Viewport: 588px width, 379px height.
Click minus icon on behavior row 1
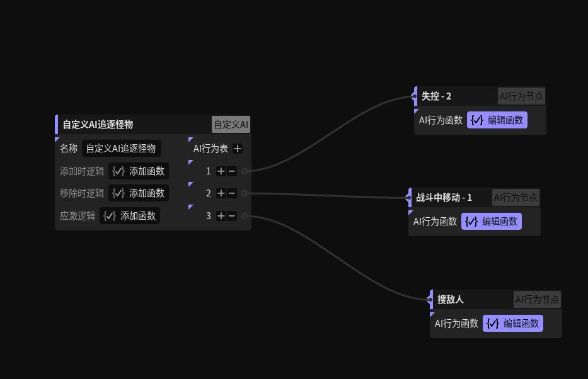click(x=232, y=171)
